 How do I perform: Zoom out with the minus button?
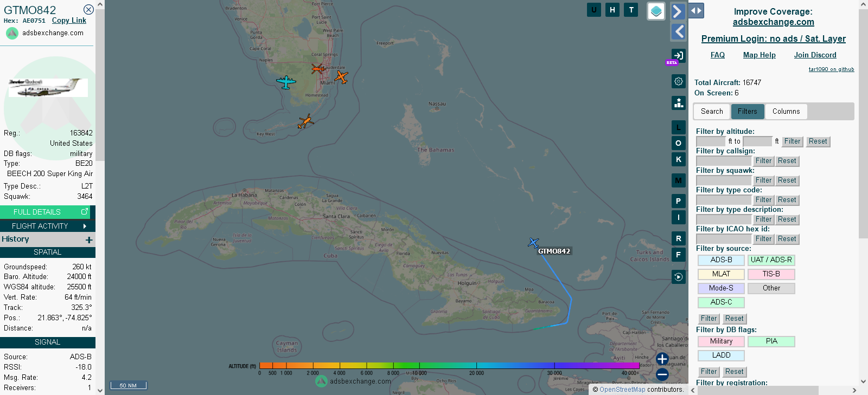[662, 374]
